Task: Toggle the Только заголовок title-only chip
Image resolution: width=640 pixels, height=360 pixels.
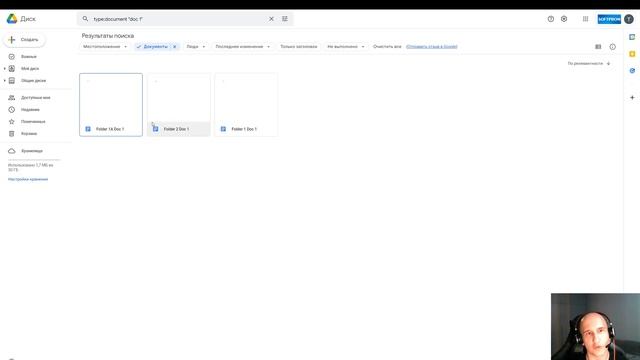Action: point(298,47)
